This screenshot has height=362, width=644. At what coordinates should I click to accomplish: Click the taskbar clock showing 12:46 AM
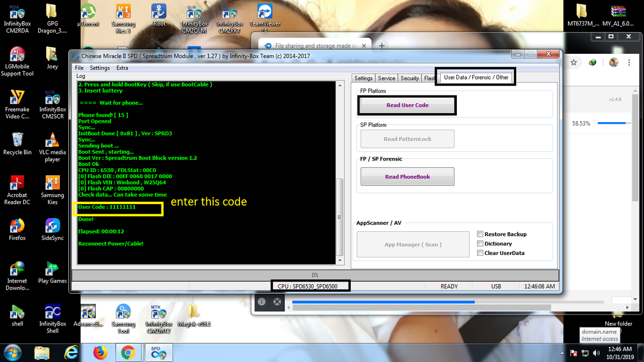coord(619,352)
